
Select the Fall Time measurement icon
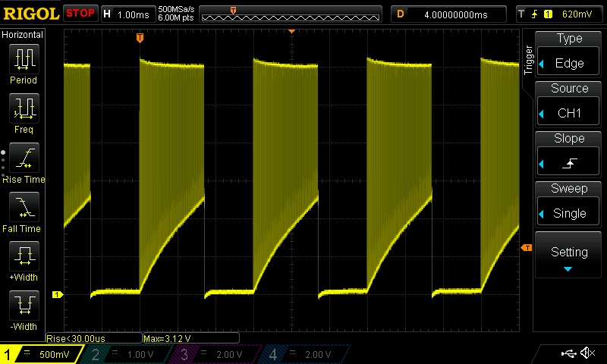(x=24, y=209)
